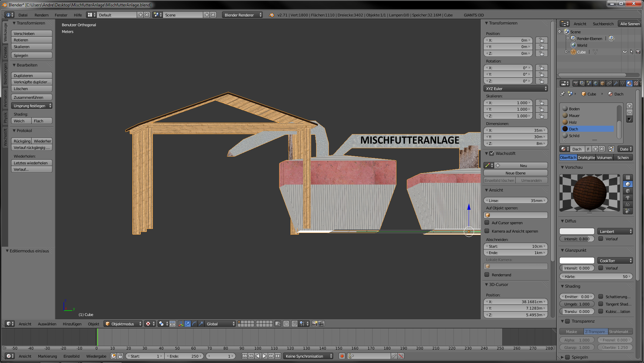Open the Textures checkerboard properties tab
Image resolution: width=644 pixels, height=363 pixels.
click(636, 83)
